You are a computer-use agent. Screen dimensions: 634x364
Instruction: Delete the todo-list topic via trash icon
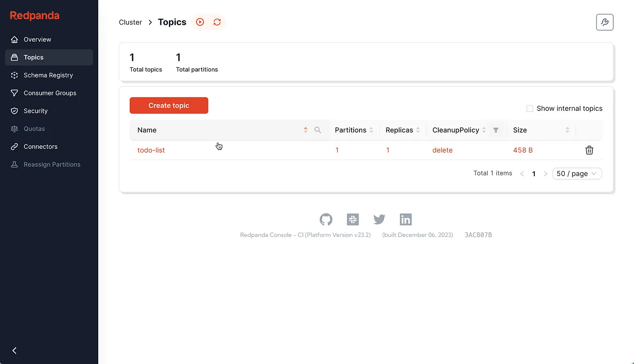589,150
